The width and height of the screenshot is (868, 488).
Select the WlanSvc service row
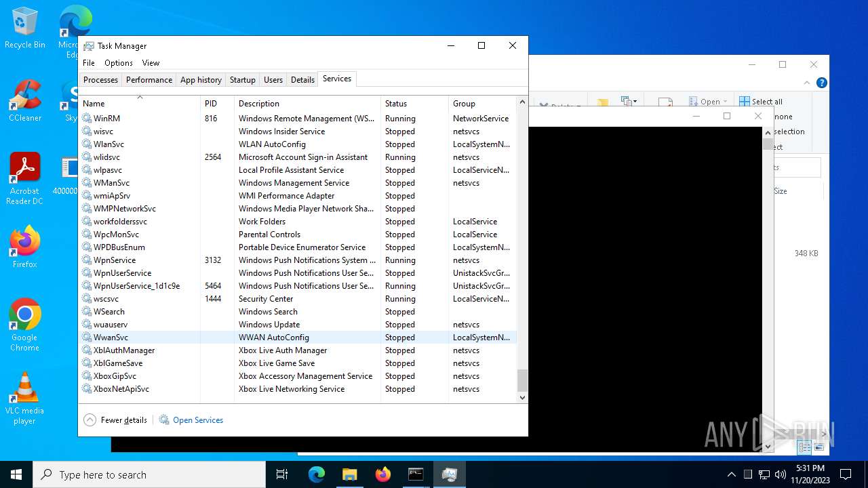point(298,144)
